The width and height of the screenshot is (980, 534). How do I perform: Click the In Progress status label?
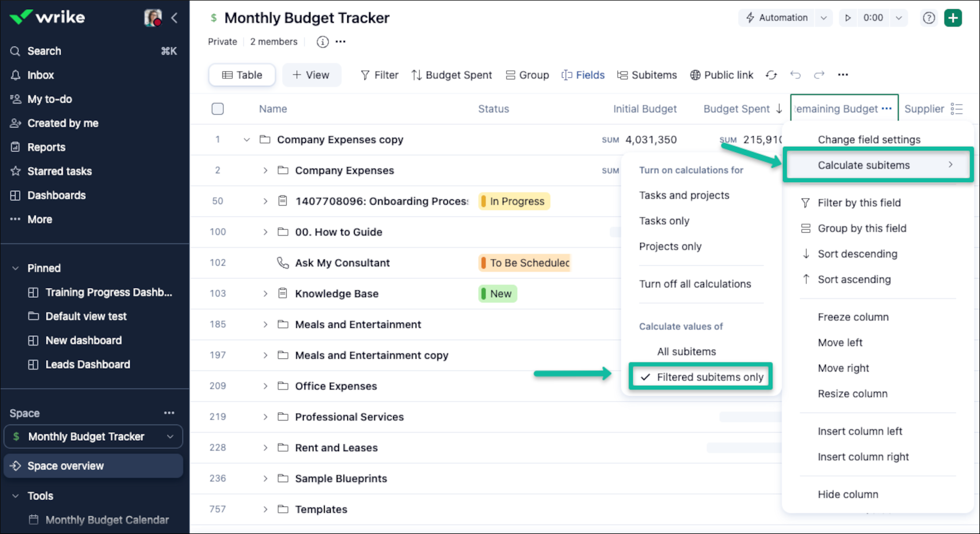tap(516, 201)
